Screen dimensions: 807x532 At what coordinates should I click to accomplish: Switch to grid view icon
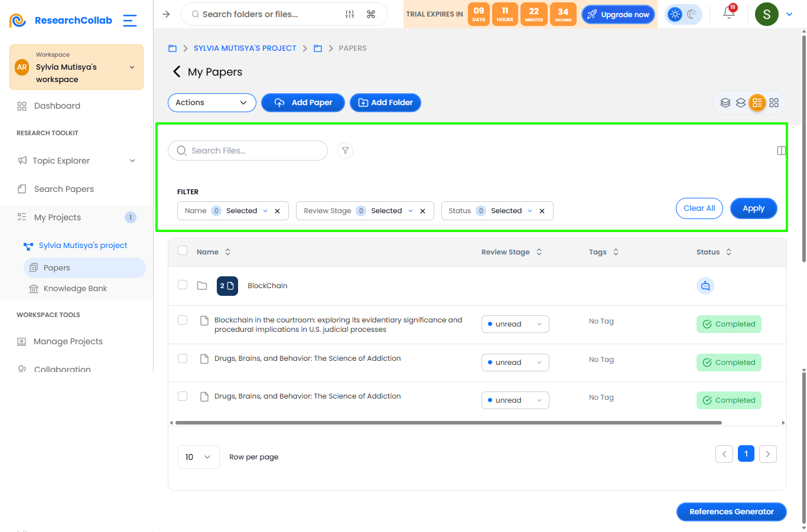(x=774, y=103)
